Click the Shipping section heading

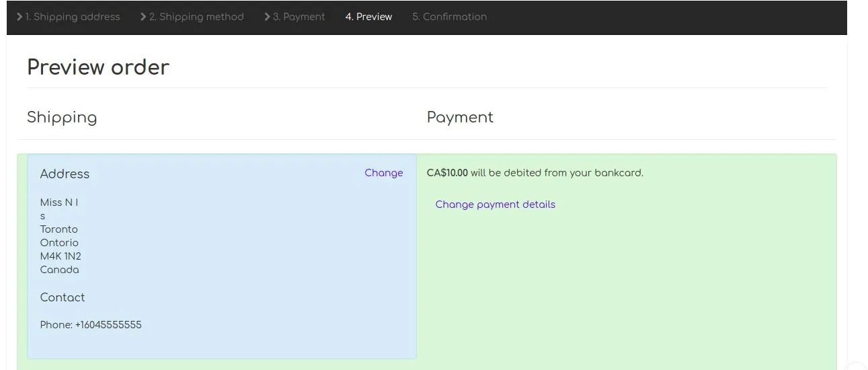click(x=62, y=118)
